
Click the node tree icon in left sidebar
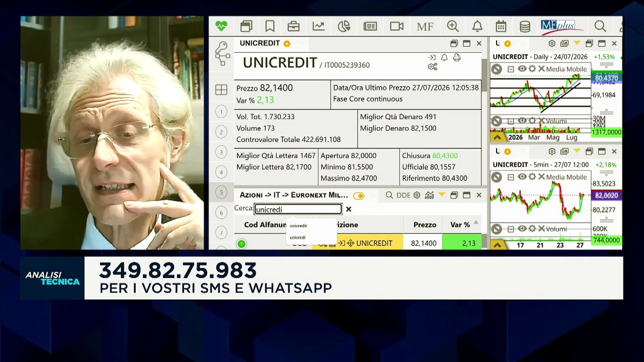pos(222,53)
